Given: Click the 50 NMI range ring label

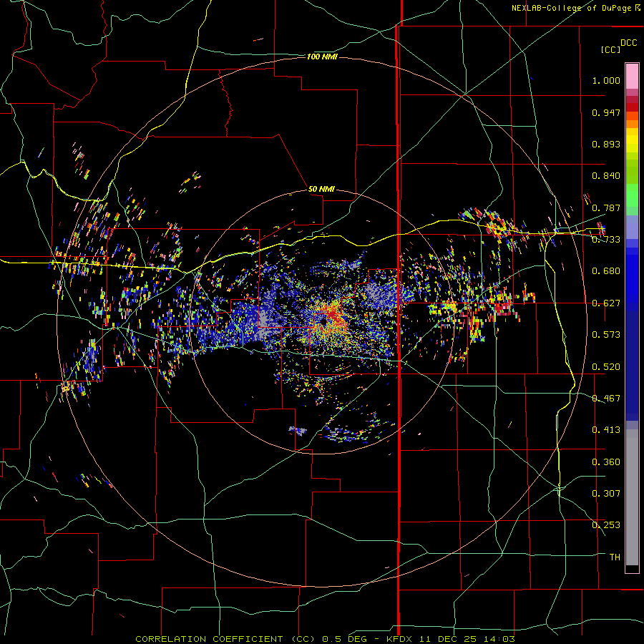Looking at the screenshot, I should click(321, 190).
